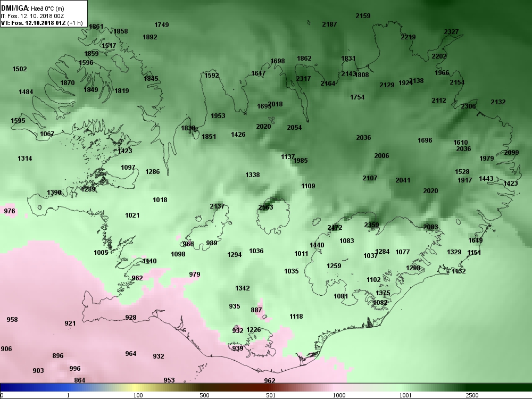Click the map value 2107
532x399 pixels.
(370, 178)
